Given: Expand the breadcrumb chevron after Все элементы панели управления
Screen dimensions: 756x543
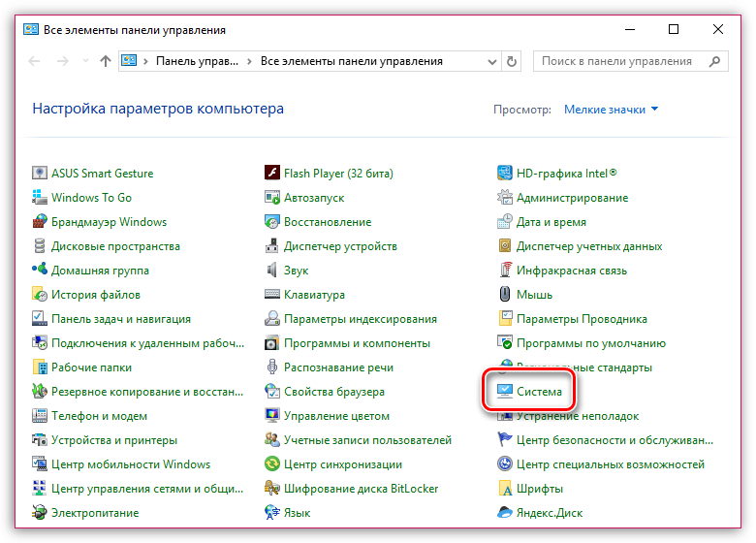Looking at the screenshot, I should tap(452, 61).
